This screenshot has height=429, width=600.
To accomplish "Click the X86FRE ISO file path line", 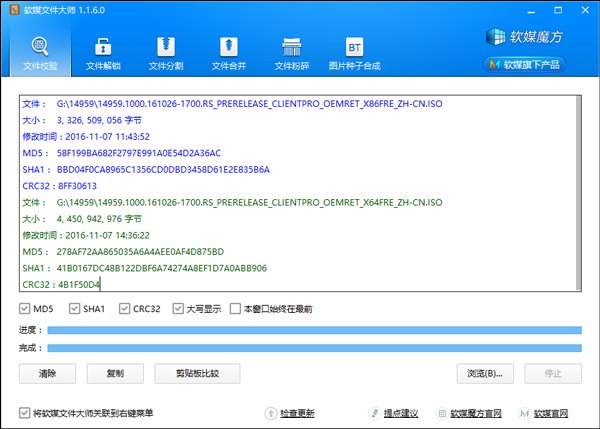I will click(x=249, y=104).
